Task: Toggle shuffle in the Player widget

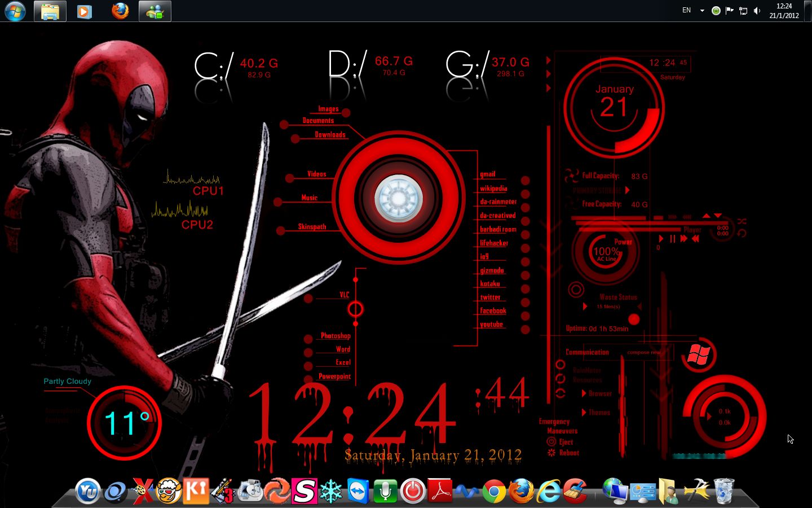Action: pyautogui.click(x=742, y=221)
